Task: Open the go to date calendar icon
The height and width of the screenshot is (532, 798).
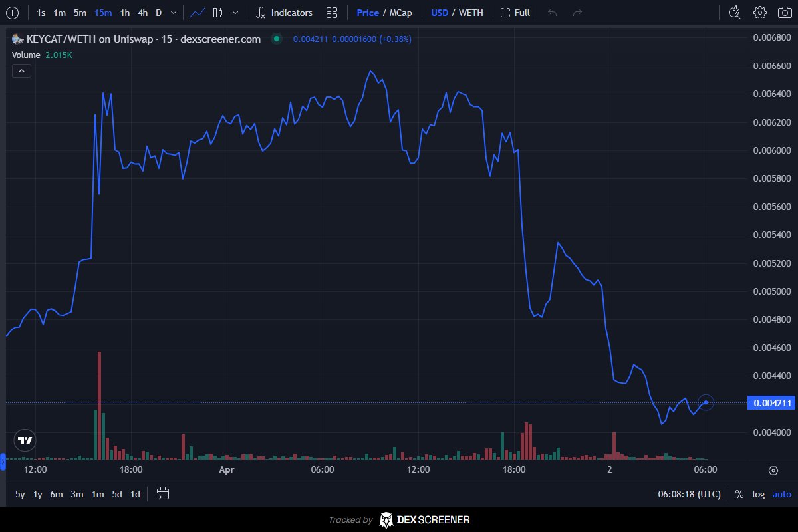Action: [163, 494]
